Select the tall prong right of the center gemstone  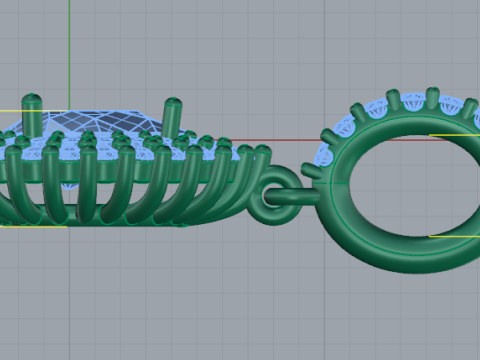click(x=172, y=117)
